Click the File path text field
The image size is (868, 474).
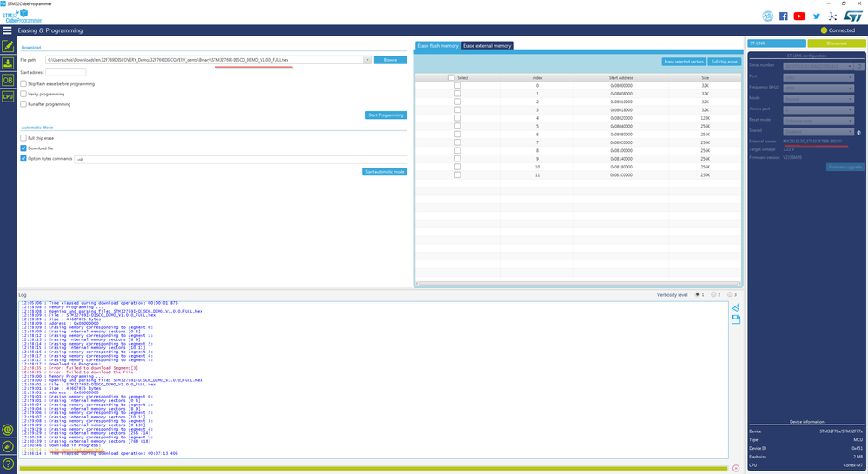pos(205,60)
